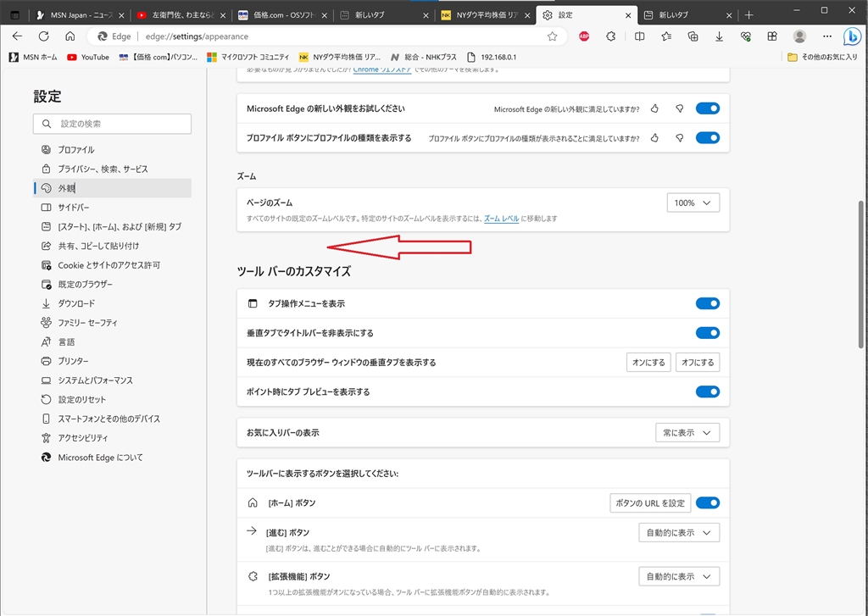Open the ABP Adblock extension icon
Viewport: 868px width, 616px height.
point(584,36)
